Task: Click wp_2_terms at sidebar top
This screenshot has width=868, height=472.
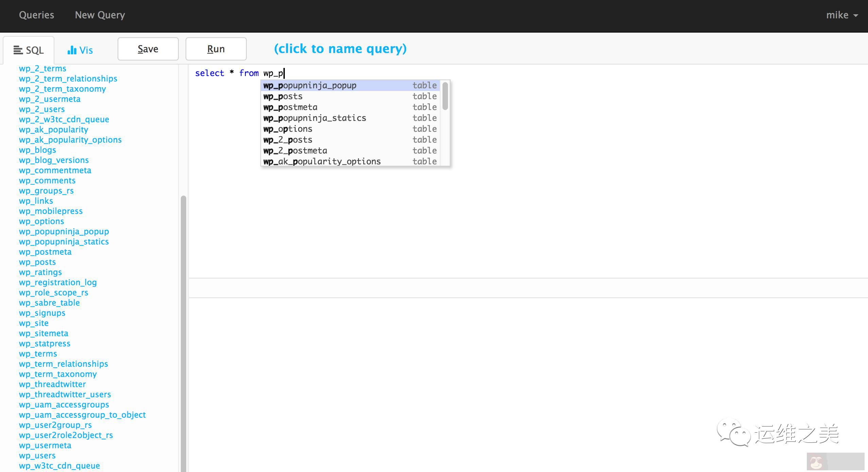Action: point(42,68)
